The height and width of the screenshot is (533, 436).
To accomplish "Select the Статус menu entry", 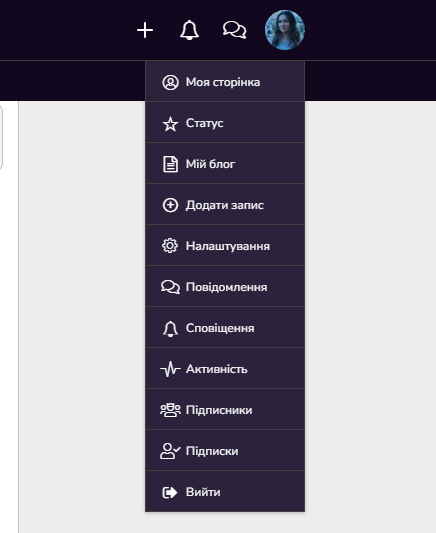I will click(x=225, y=123).
